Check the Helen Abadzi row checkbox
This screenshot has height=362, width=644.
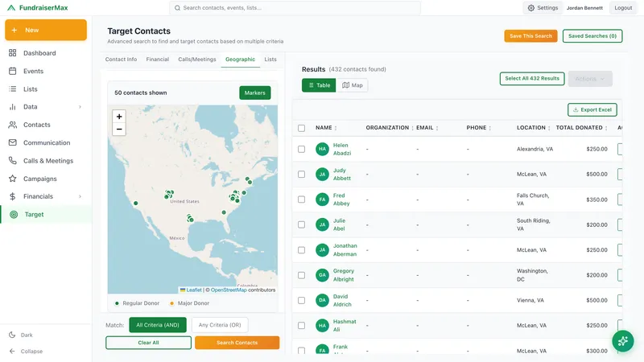point(301,149)
